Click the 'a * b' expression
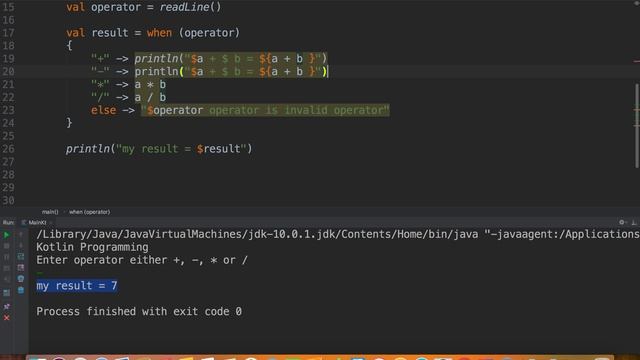Viewport: 640px width, 360px height. point(150,84)
